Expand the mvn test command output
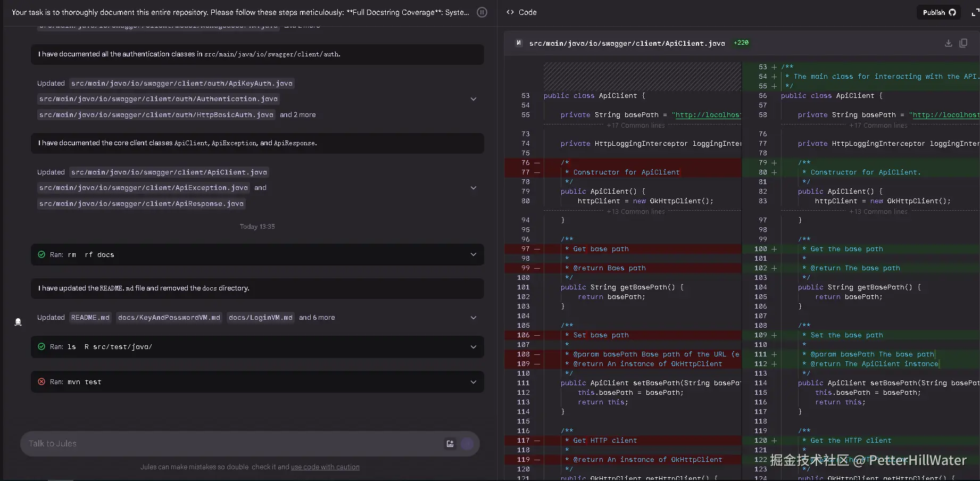 coord(474,382)
